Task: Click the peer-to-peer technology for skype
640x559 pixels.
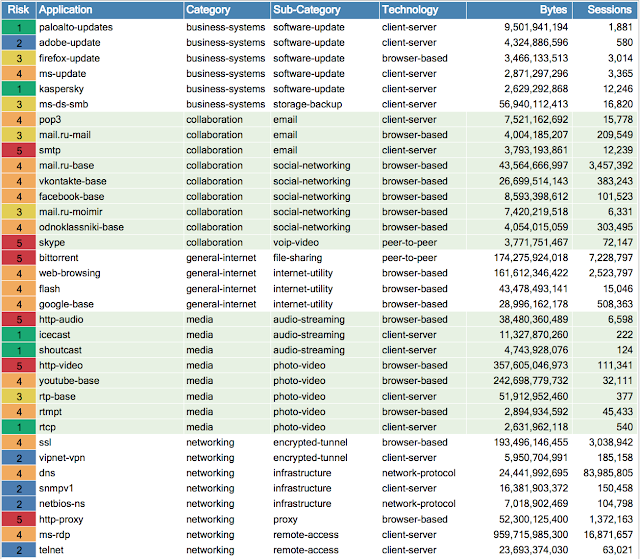Action: 409,243
